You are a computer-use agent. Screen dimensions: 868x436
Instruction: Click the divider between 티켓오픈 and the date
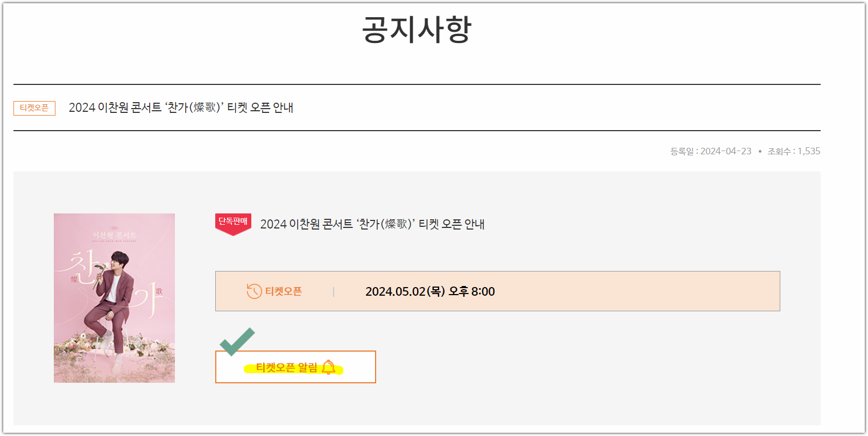point(334,291)
